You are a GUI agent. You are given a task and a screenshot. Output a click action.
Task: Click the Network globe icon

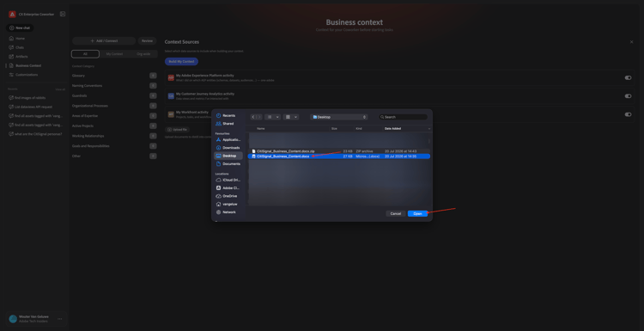tap(218, 212)
